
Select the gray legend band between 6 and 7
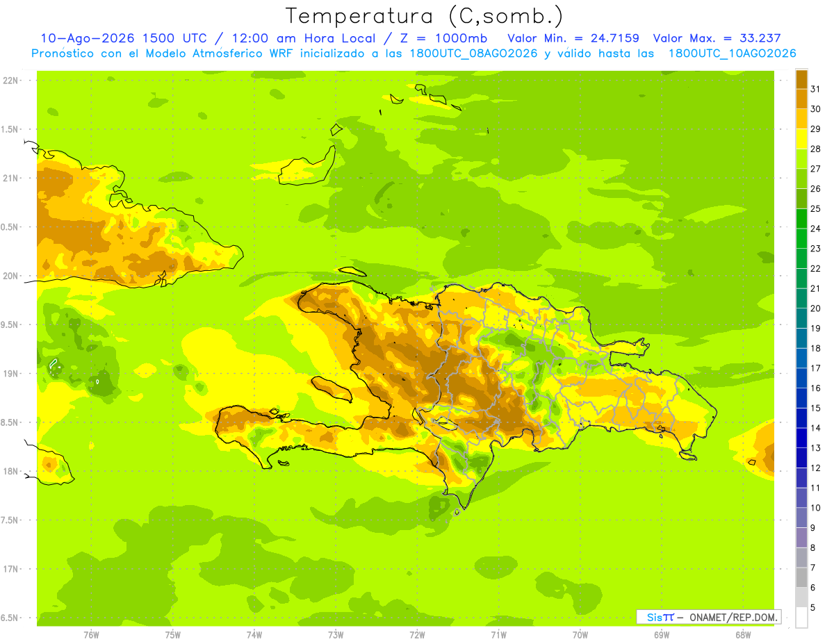(x=801, y=577)
